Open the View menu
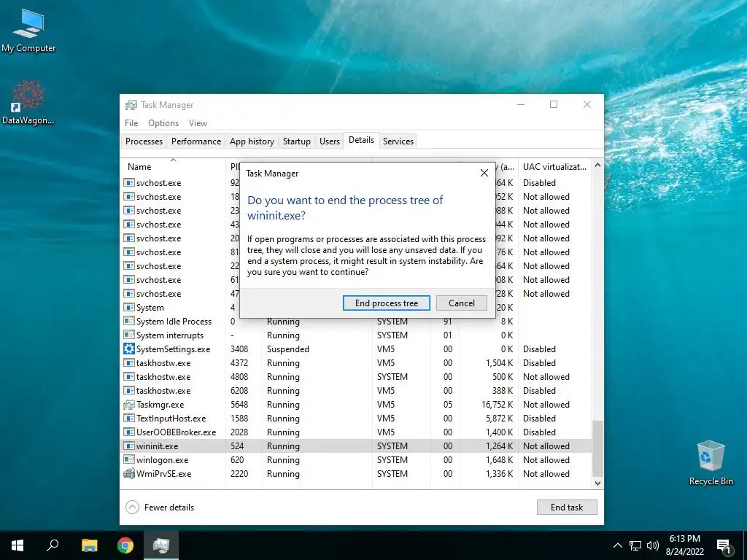 (x=198, y=122)
